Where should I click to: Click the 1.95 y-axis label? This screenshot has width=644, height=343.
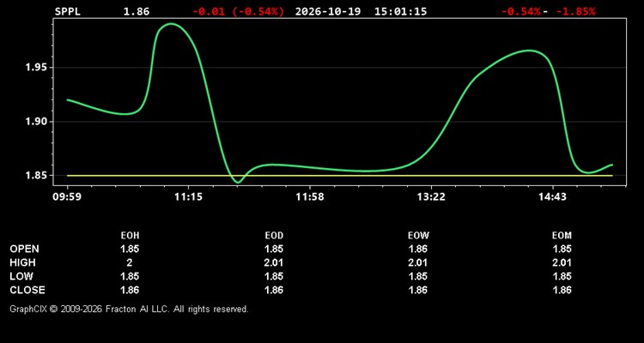tap(34, 67)
